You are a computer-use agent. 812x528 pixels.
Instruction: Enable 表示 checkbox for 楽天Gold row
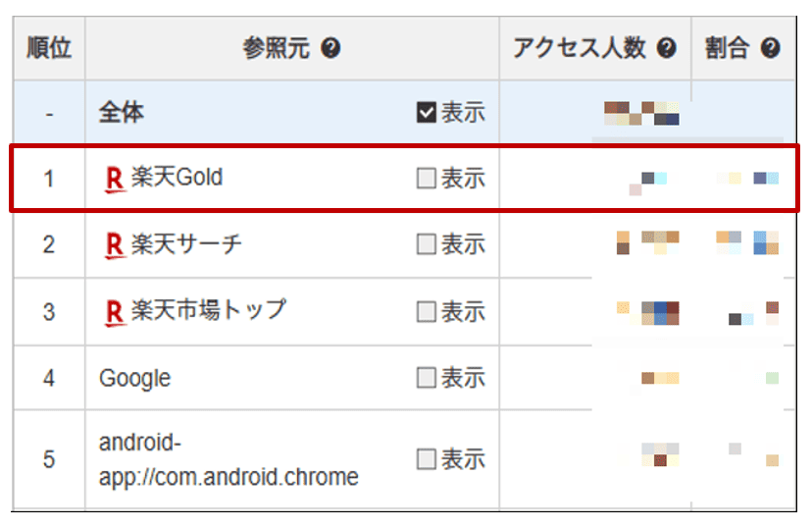[426, 179]
